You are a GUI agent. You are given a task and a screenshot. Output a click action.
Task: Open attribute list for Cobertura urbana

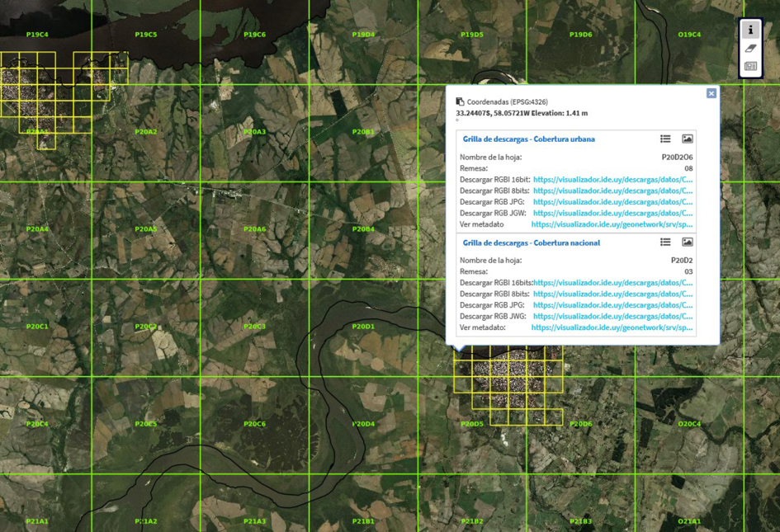pos(665,139)
